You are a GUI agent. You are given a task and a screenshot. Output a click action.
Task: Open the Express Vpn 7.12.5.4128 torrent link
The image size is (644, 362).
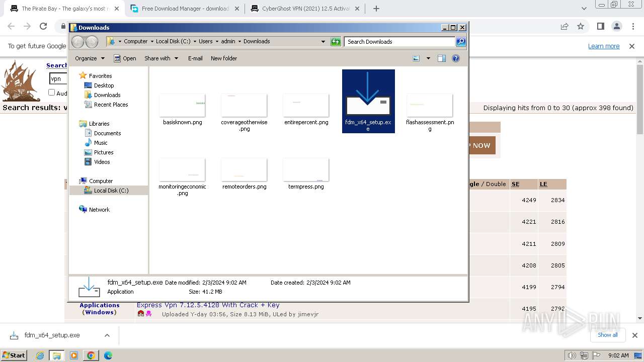click(x=208, y=305)
